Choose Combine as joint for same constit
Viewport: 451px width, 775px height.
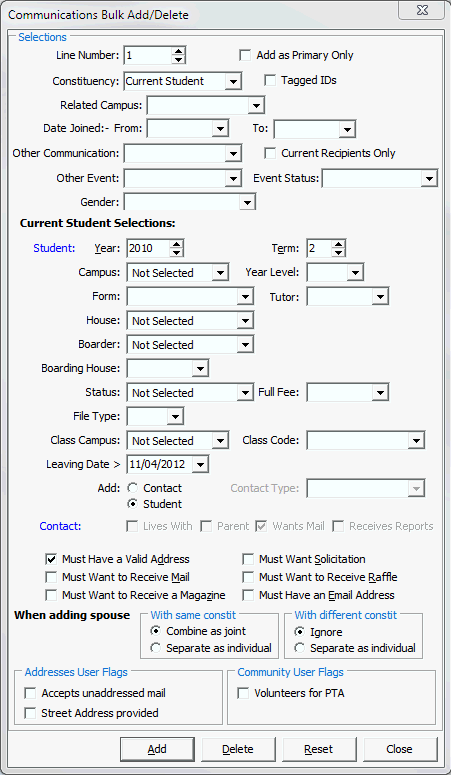click(156, 632)
